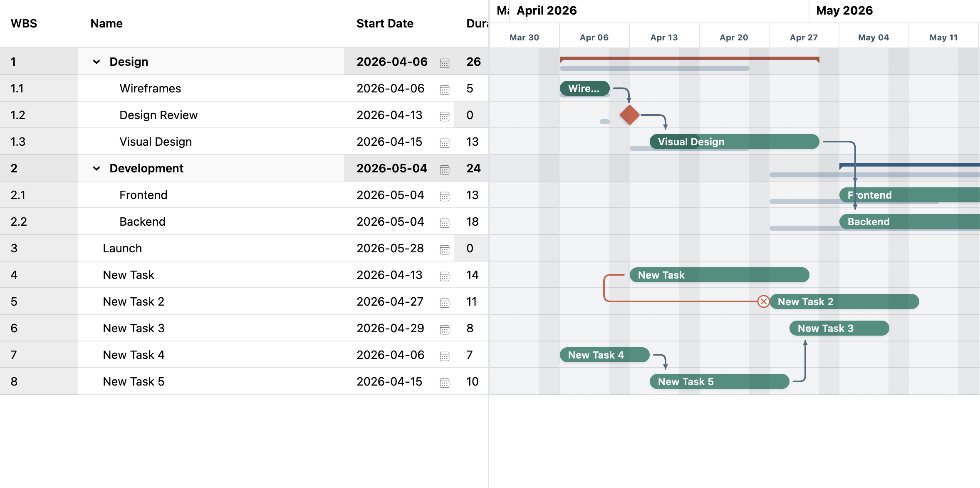This screenshot has width=980, height=488.
Task: Click the Launch task name cell
Action: (x=210, y=248)
